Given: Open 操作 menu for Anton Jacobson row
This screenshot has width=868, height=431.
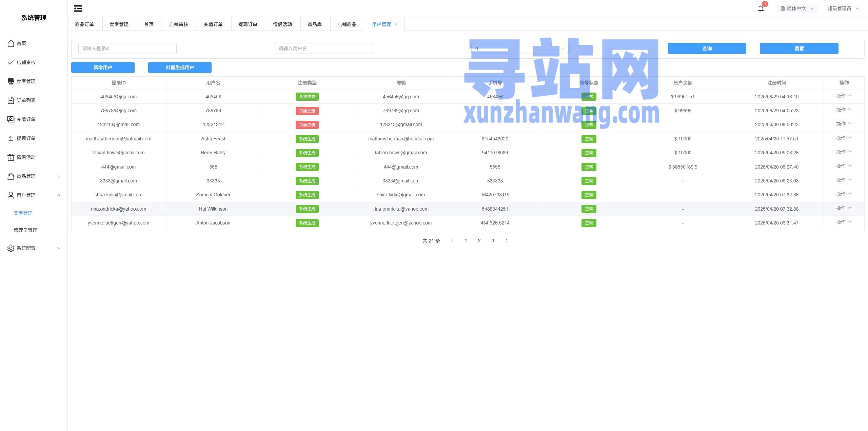Looking at the screenshot, I should 844,222.
